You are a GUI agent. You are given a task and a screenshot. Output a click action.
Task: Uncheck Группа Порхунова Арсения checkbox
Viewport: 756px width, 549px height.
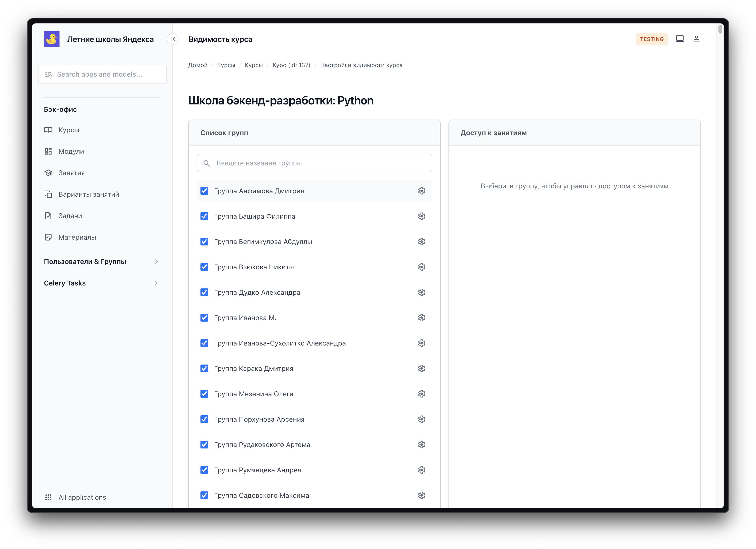204,419
